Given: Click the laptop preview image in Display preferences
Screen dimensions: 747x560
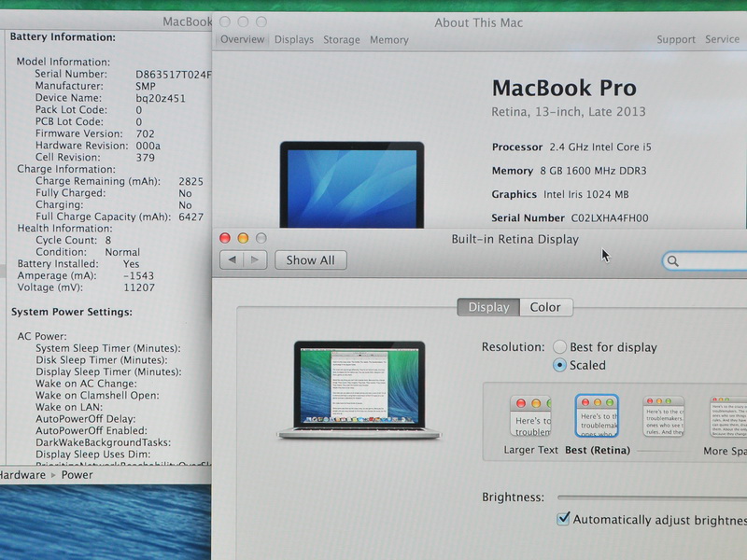Looking at the screenshot, I should coord(359,389).
